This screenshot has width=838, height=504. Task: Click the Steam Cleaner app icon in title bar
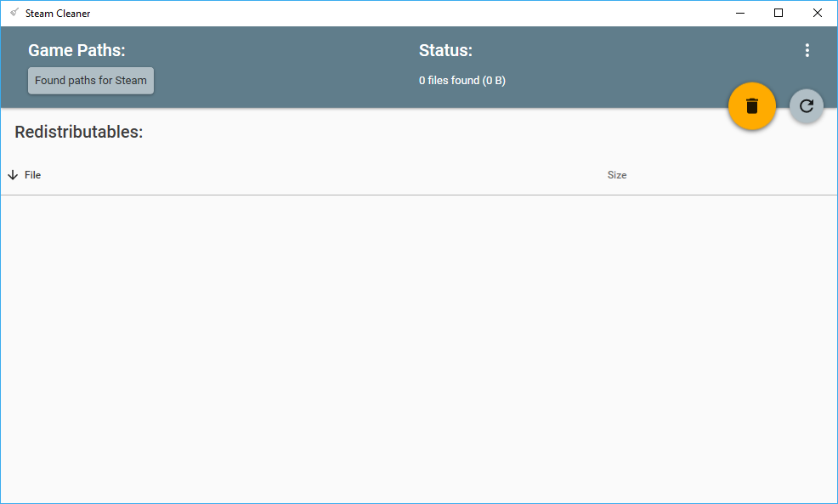pos(14,12)
